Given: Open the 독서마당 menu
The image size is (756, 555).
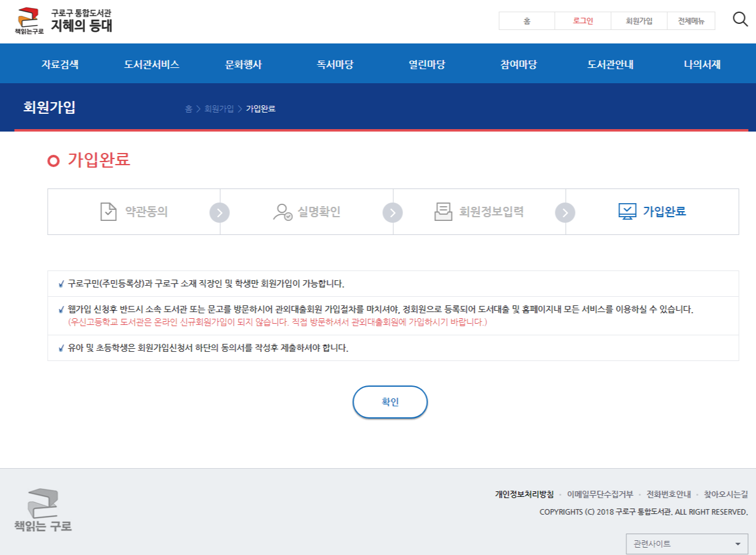Looking at the screenshot, I should click(x=335, y=64).
